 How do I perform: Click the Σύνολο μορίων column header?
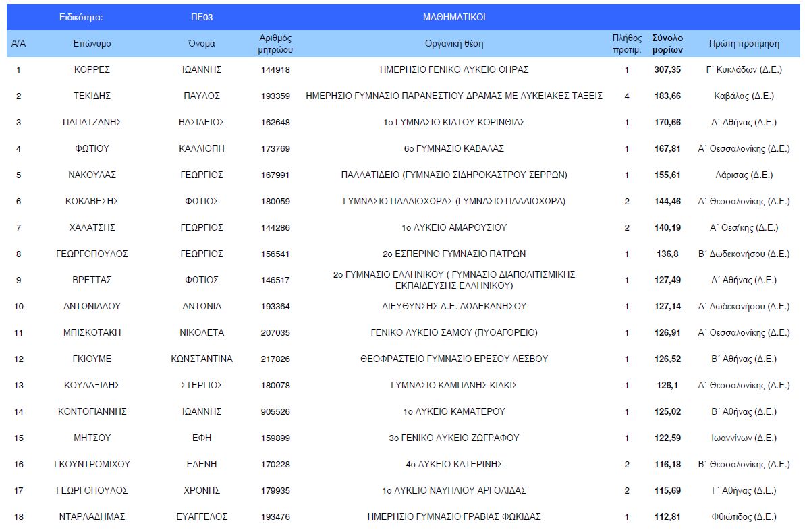(x=667, y=44)
